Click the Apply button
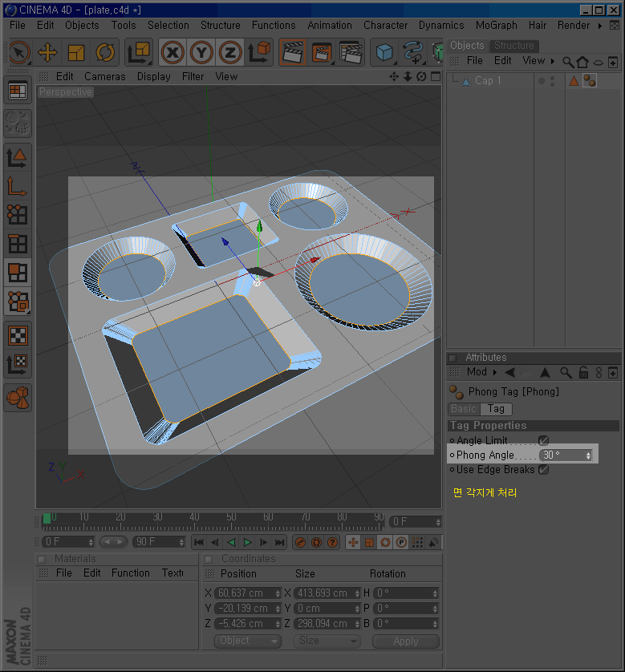625x672 pixels. coord(405,642)
